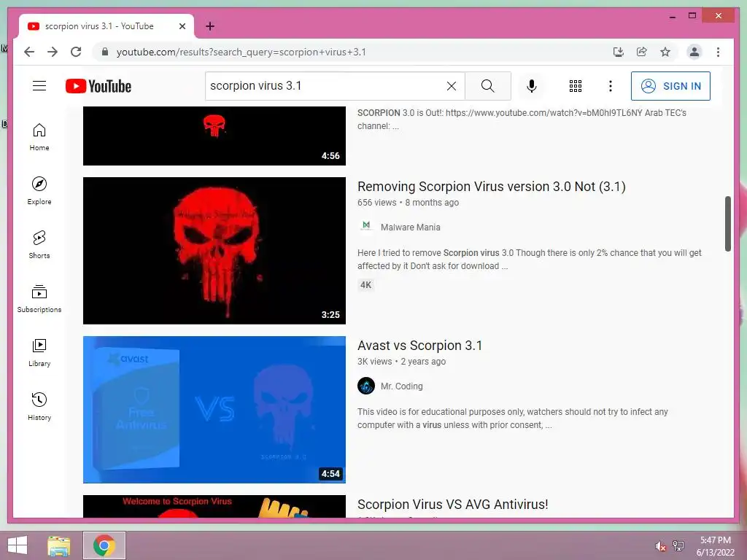Viewport: 747px width, 560px height.
Task: Open the Chrome profile avatar
Action: [x=694, y=52]
